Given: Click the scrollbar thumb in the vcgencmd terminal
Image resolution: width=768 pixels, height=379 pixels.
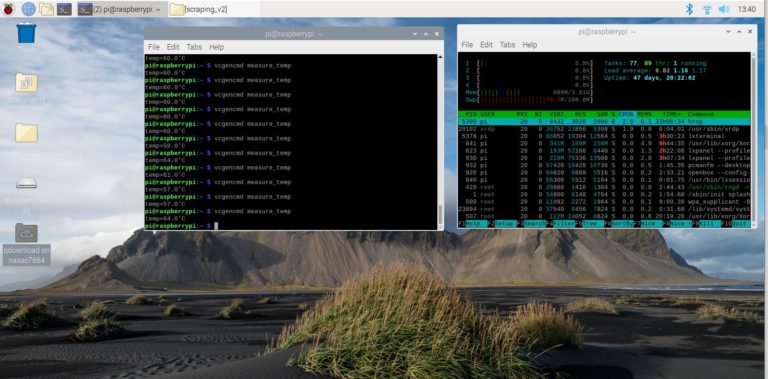Looking at the screenshot, I should pos(440,215).
